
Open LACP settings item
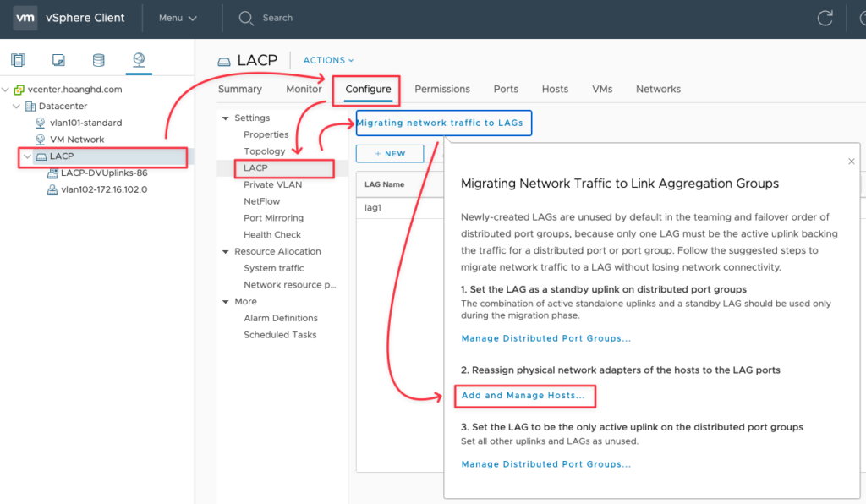tap(255, 167)
